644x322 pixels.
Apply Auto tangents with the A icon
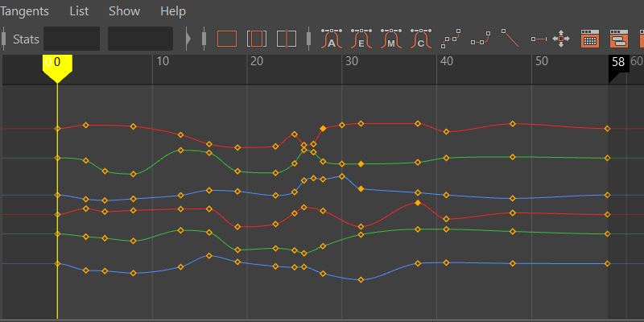tap(332, 38)
